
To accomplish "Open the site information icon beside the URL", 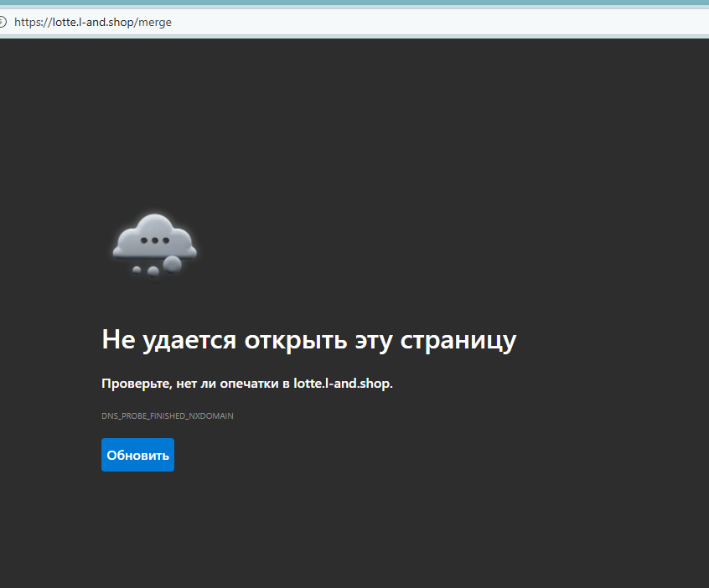I will [3, 22].
